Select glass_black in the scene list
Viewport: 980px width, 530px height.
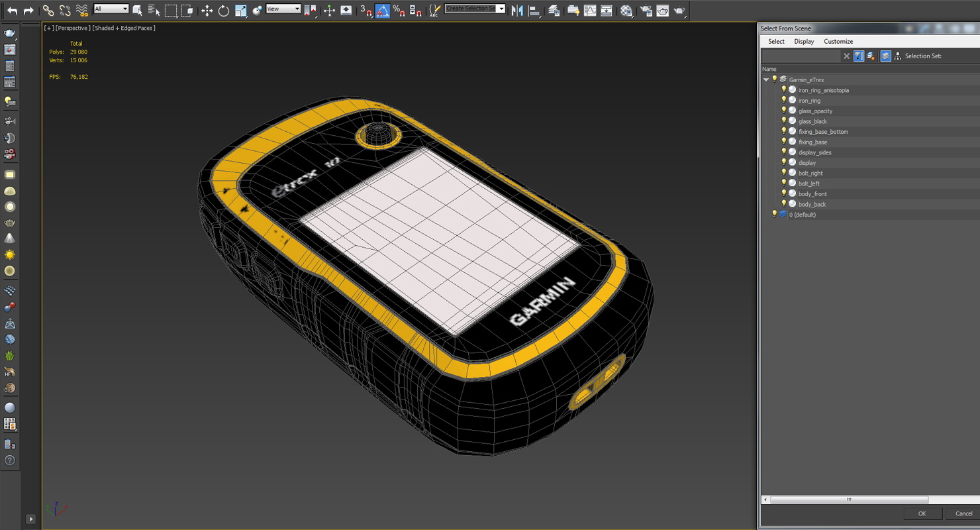point(812,121)
